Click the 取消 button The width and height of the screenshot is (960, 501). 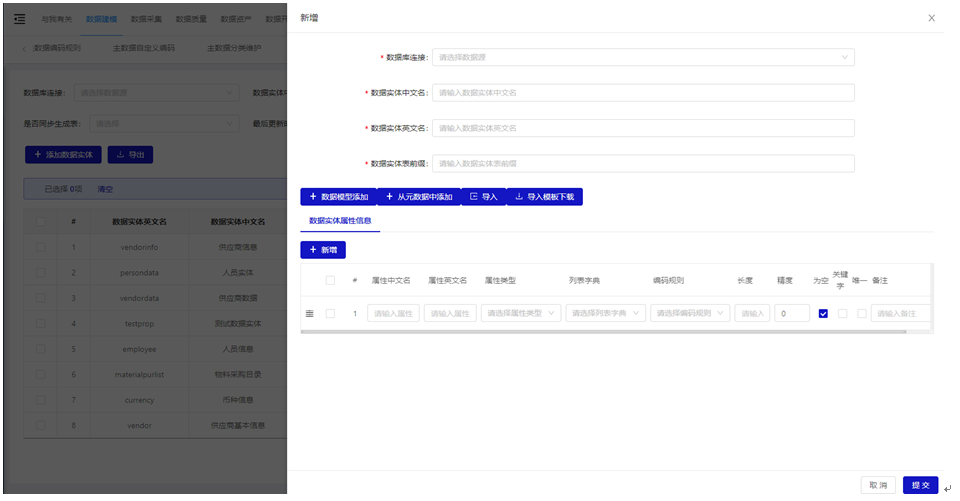pyautogui.click(x=878, y=485)
